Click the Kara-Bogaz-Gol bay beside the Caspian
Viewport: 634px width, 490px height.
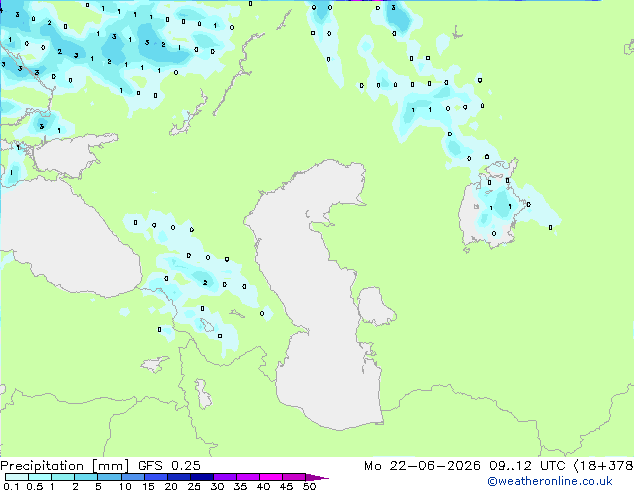pyautogui.click(x=375, y=306)
